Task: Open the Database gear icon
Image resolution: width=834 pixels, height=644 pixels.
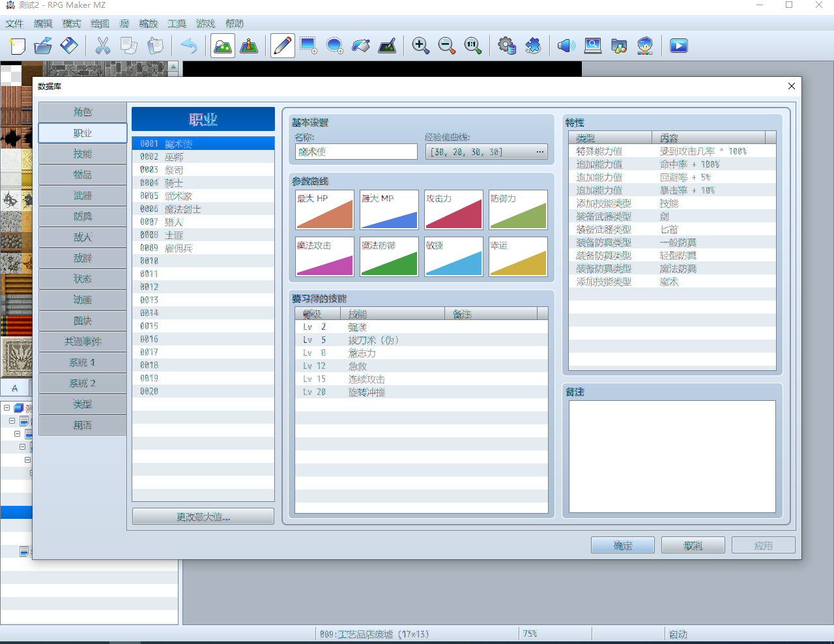Action: click(506, 46)
